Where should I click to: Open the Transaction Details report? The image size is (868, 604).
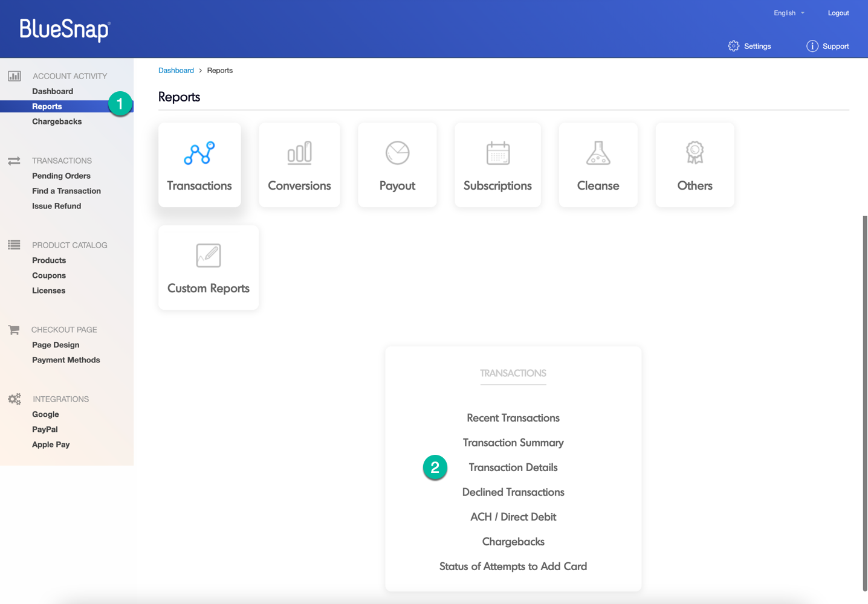point(513,467)
